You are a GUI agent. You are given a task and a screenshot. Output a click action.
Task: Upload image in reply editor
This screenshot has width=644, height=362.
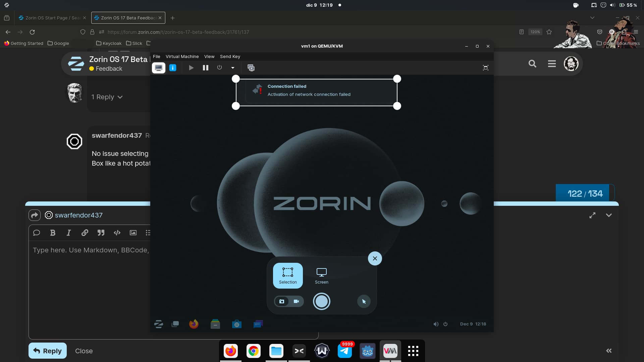point(133,233)
